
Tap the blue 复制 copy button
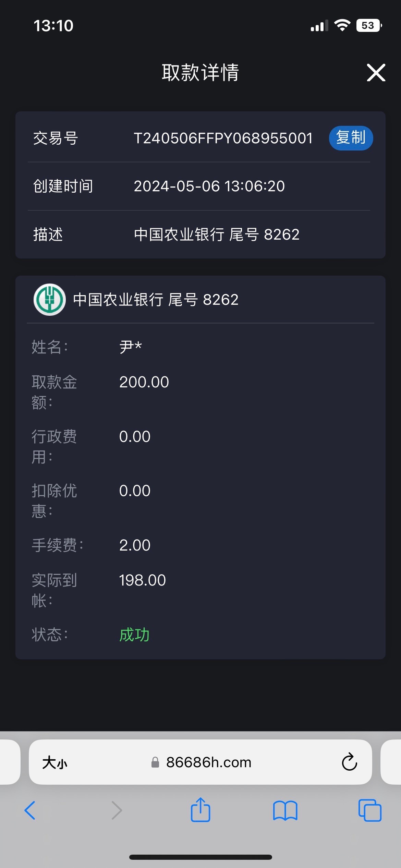[x=351, y=138]
